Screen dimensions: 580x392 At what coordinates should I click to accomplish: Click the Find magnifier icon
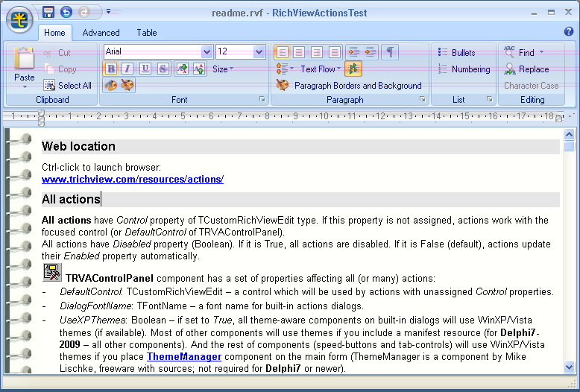coord(509,52)
